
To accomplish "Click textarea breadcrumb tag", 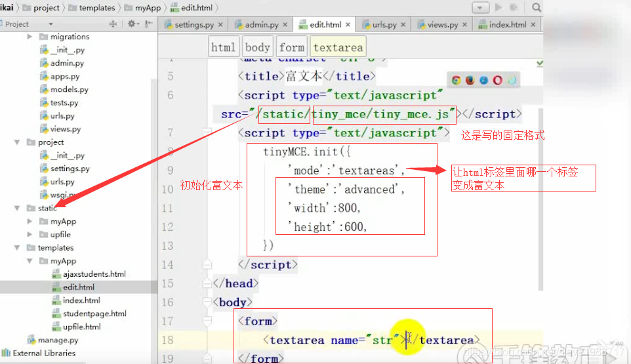I will [338, 47].
